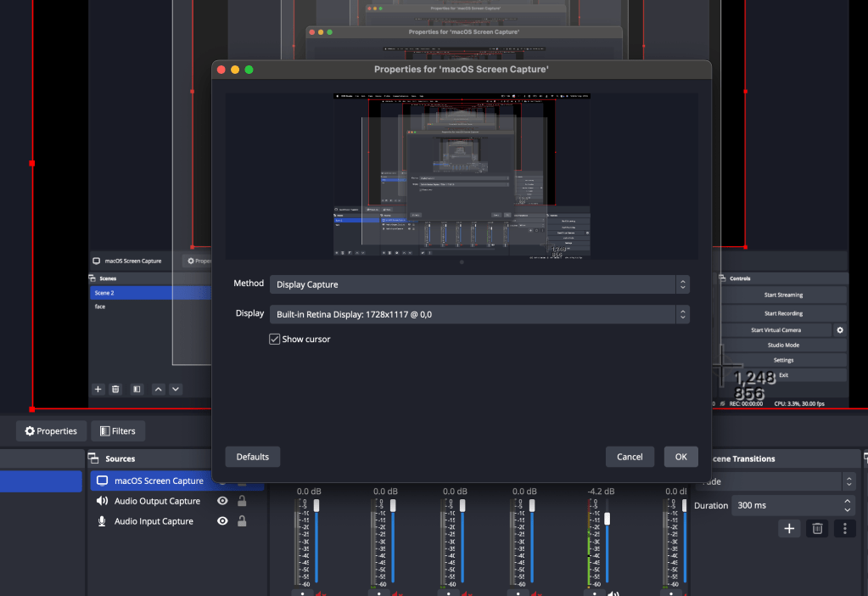Click the Controls panel icon in the preview
Image resolution: width=868 pixels, height=596 pixels.
722,278
